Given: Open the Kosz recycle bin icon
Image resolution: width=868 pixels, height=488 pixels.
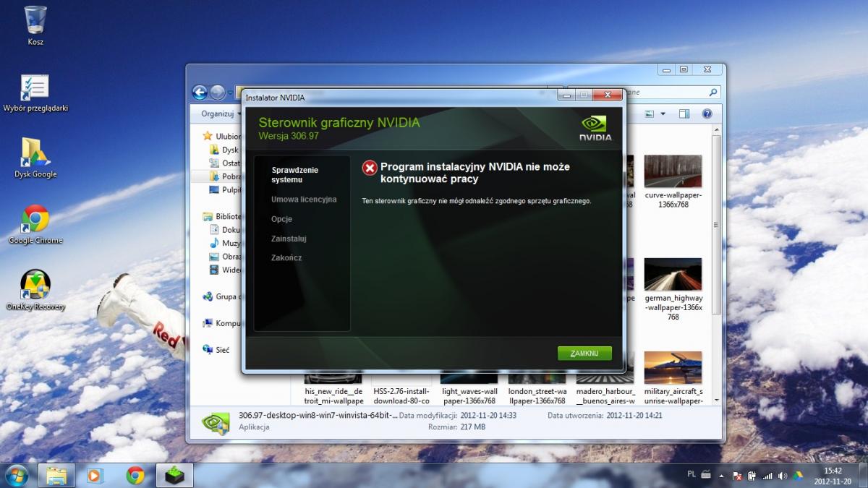Looking at the screenshot, I should tap(35, 25).
